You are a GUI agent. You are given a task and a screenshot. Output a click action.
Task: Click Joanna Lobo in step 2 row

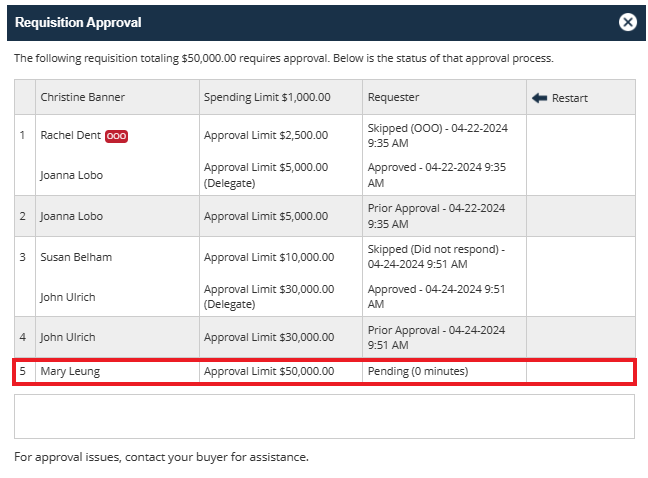coord(71,216)
